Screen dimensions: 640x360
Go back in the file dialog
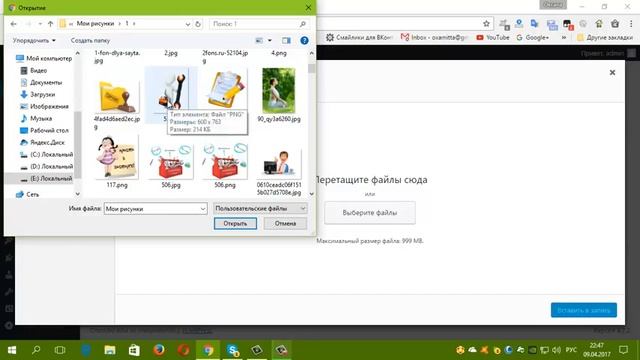[x=13, y=24]
